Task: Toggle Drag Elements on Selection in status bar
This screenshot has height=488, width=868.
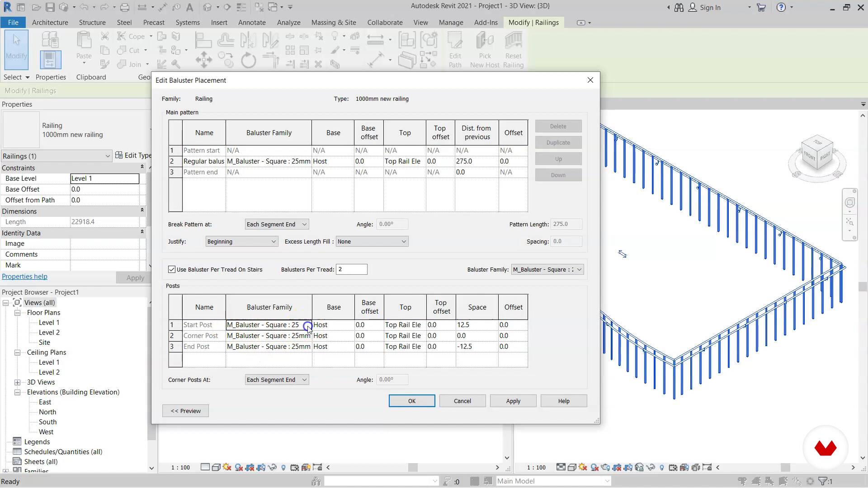Action: click(797, 481)
